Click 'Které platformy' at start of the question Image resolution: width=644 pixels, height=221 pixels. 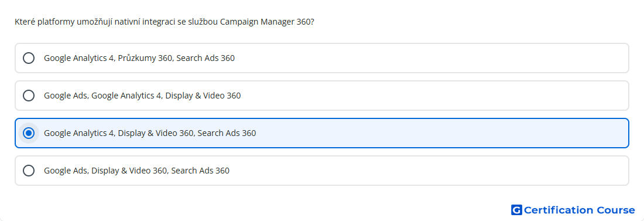[x=44, y=22]
